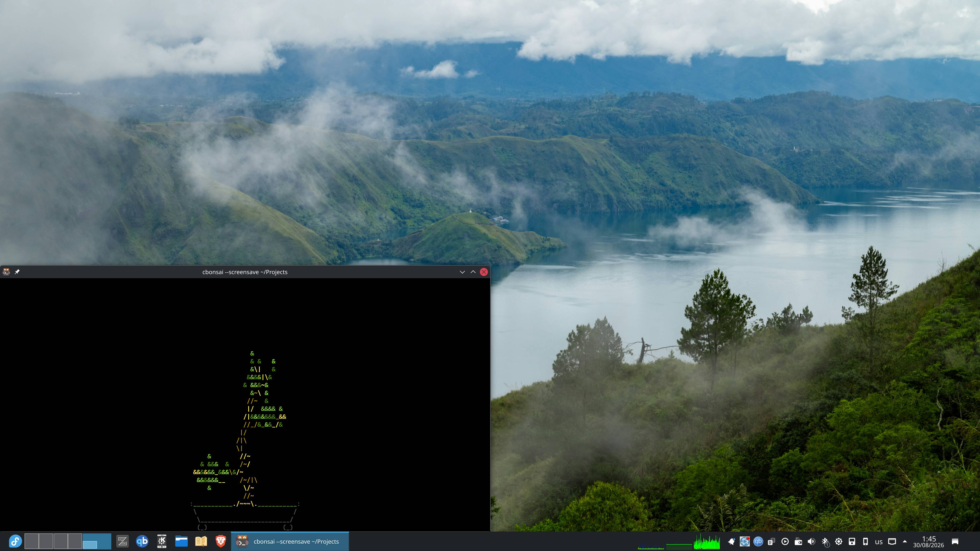The width and height of the screenshot is (980, 551).
Task: Open the tray app with red dot badge
Action: coord(745,542)
